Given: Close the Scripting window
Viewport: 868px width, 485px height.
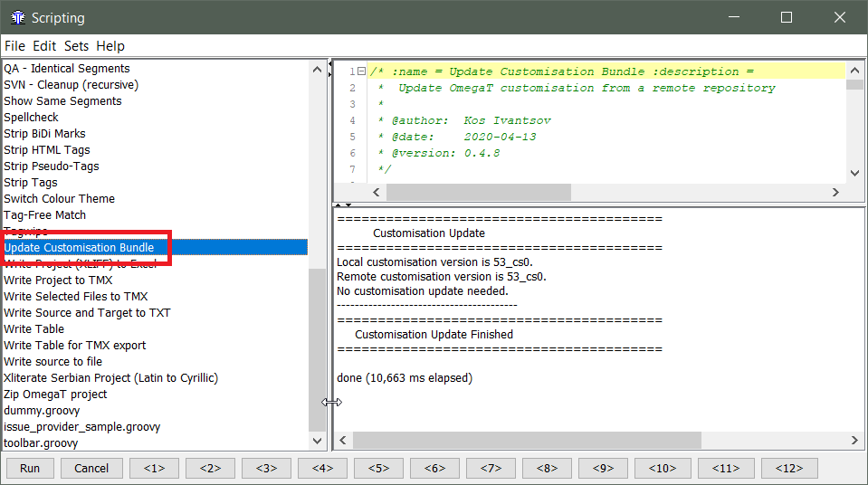Looking at the screenshot, I should 840,17.
